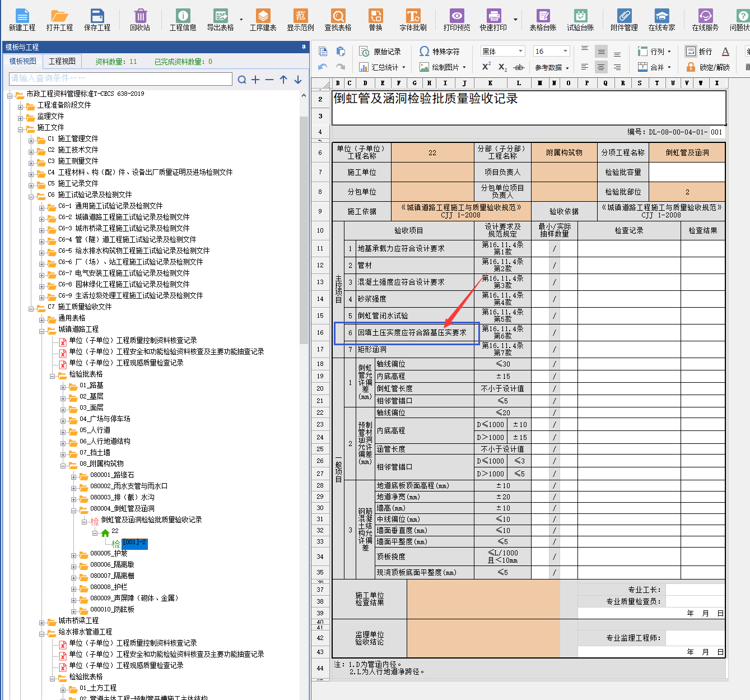Select the 080001_路缘石 tree item
Image resolution: width=750 pixels, height=700 pixels.
[x=112, y=475]
